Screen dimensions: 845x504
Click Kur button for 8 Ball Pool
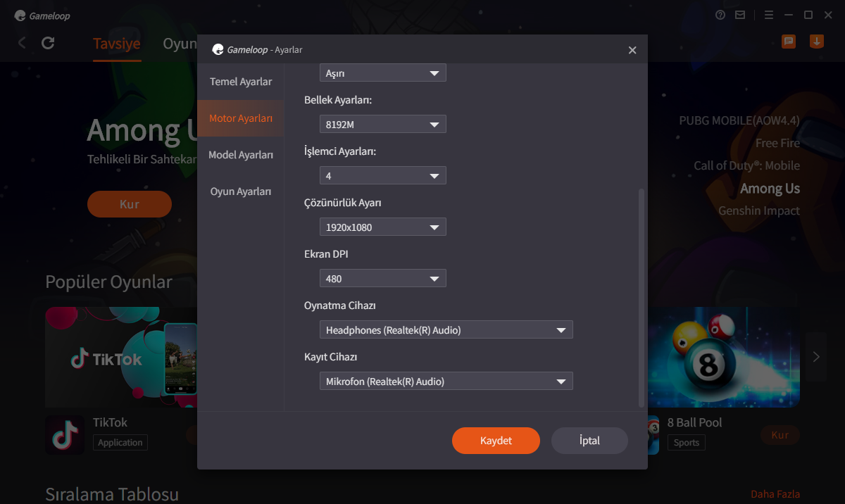click(780, 435)
